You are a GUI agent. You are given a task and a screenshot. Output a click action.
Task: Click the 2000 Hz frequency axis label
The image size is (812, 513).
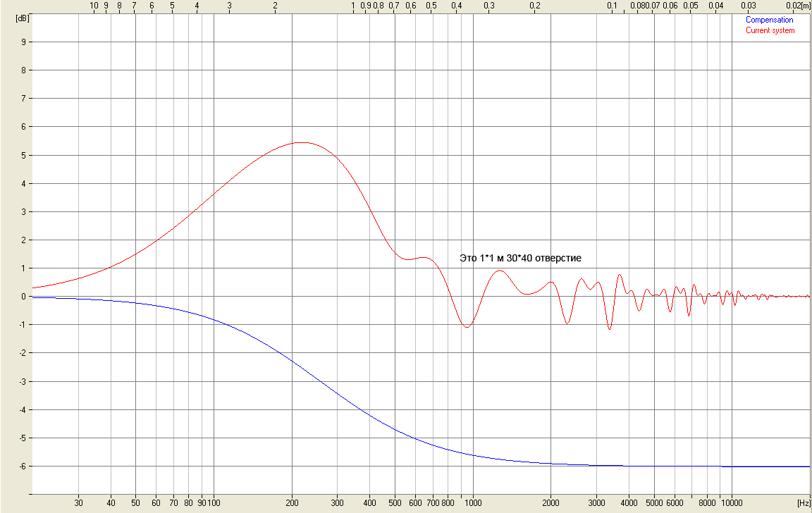pyautogui.click(x=550, y=502)
